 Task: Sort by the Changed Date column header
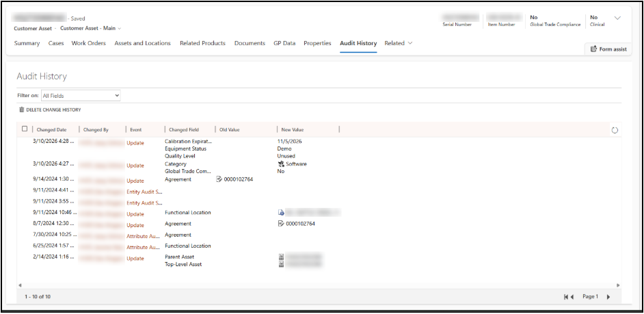(52, 129)
